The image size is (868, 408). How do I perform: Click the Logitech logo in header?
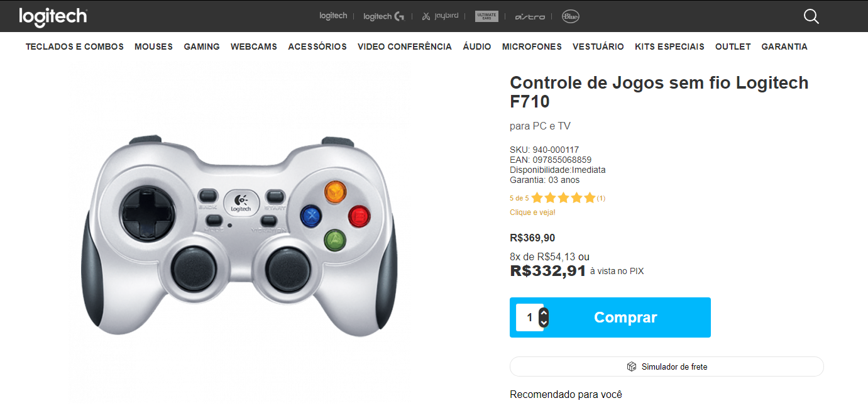(x=53, y=17)
